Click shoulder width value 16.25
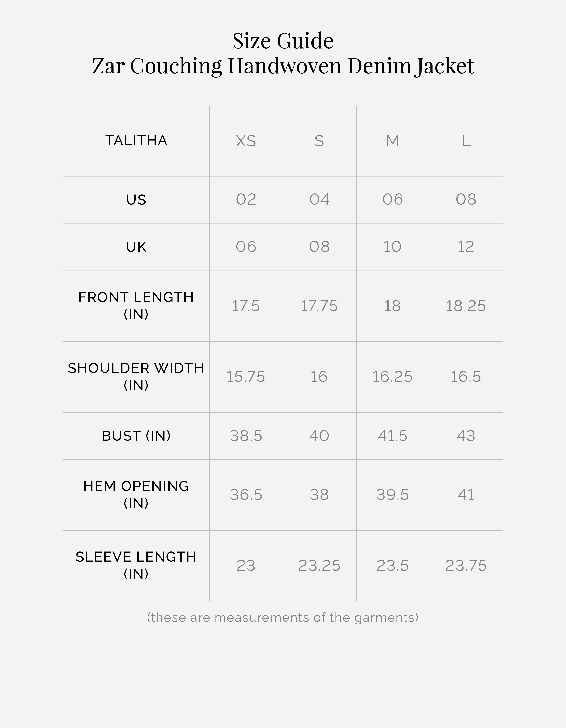The image size is (566, 728). 392,377
